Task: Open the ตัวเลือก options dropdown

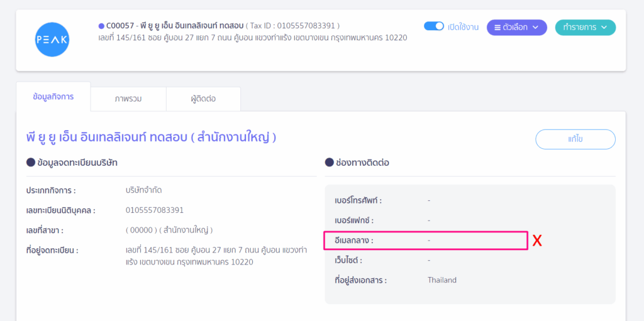Action: [516, 27]
